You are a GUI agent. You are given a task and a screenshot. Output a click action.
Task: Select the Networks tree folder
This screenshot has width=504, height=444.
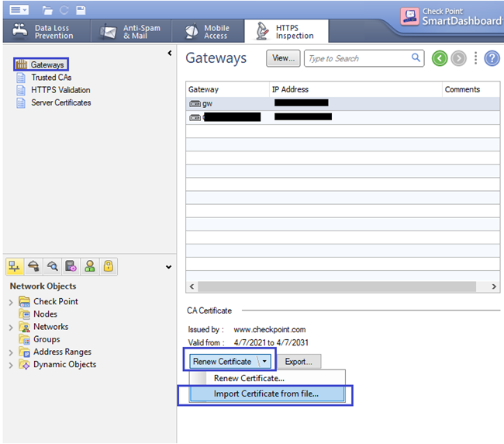coord(43,327)
